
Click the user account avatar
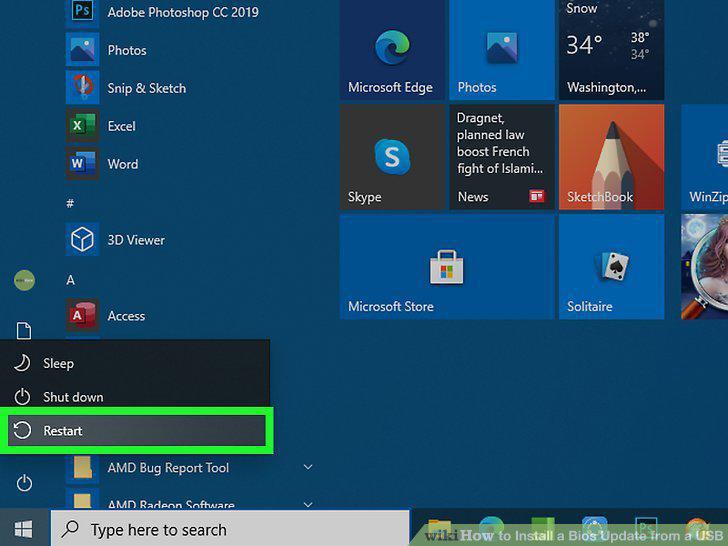coord(24,280)
